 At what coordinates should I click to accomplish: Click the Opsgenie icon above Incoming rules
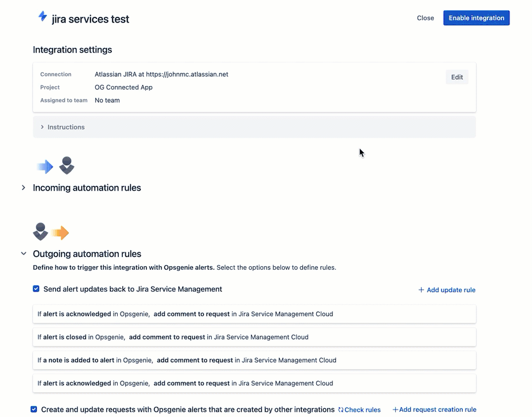tap(67, 165)
